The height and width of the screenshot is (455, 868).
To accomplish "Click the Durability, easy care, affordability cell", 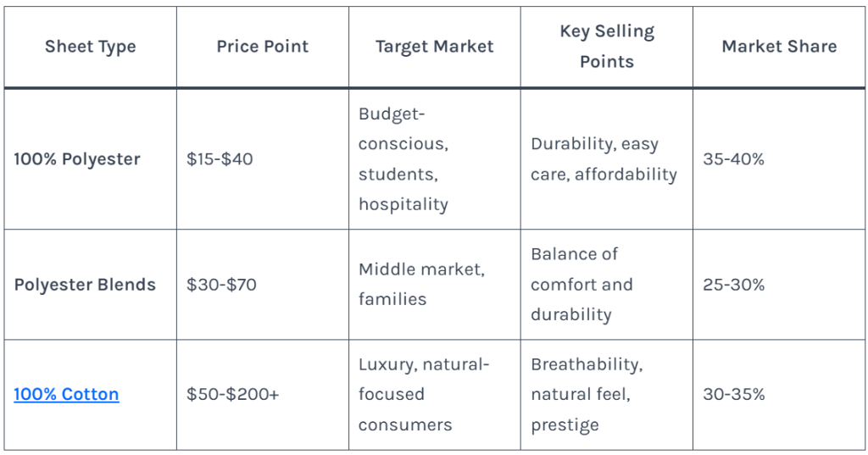I will 604,159.
